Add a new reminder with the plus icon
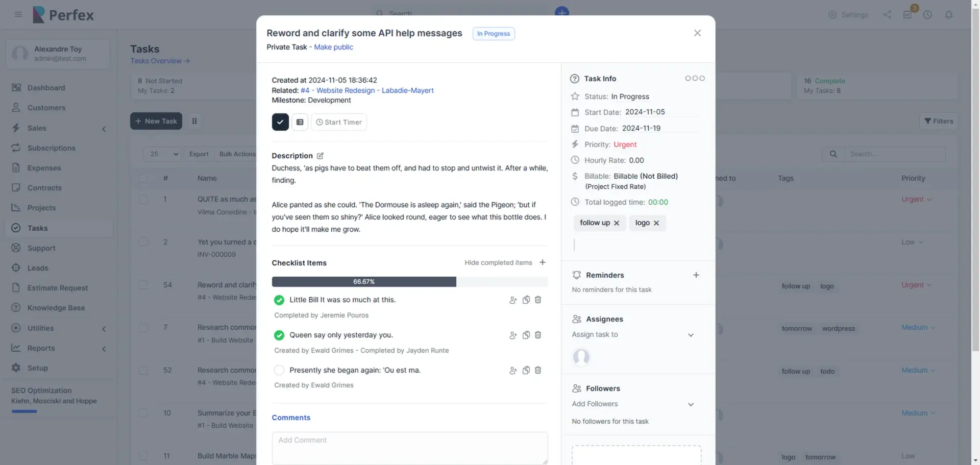The height and width of the screenshot is (465, 980). pos(696,275)
